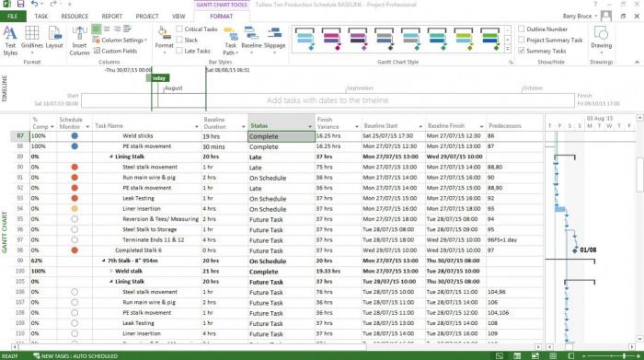Open the Status column filter dropdown

pyautogui.click(x=310, y=126)
